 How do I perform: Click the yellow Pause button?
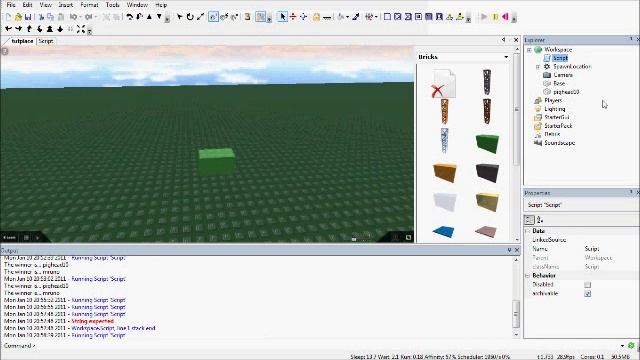tap(495, 17)
